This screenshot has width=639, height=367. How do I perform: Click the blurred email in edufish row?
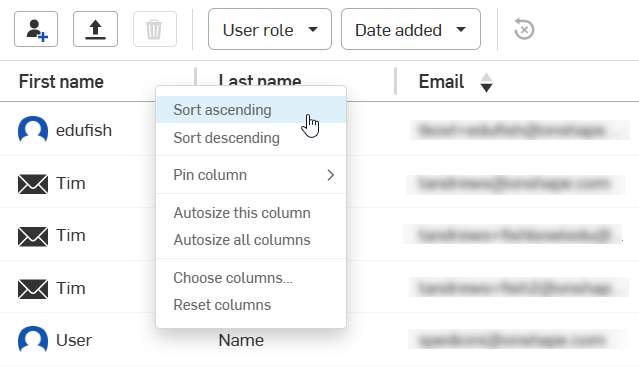coord(520,130)
